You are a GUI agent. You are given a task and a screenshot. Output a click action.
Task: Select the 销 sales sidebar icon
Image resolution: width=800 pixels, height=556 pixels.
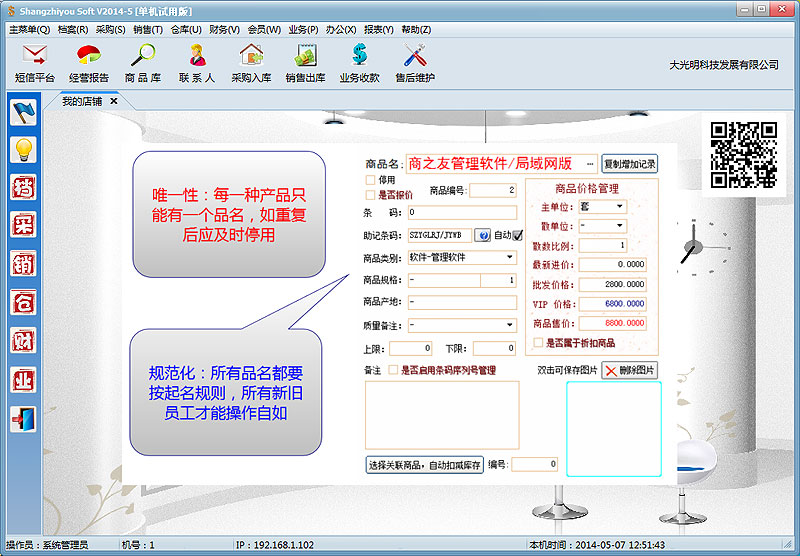click(x=23, y=264)
